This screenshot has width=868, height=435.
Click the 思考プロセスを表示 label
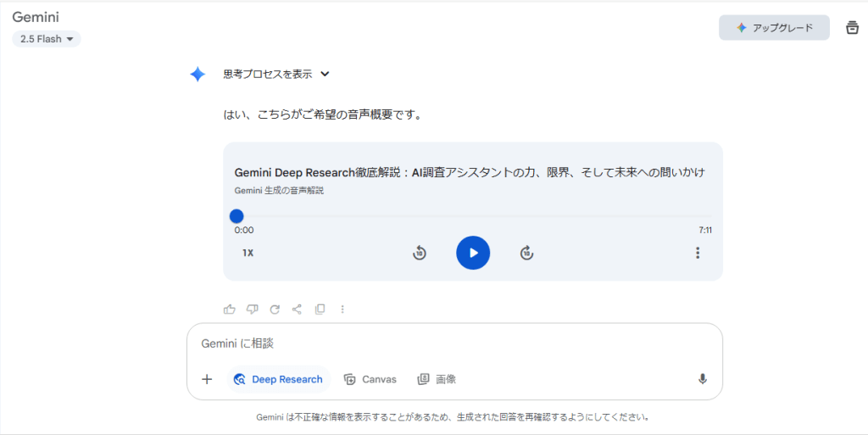pos(267,74)
